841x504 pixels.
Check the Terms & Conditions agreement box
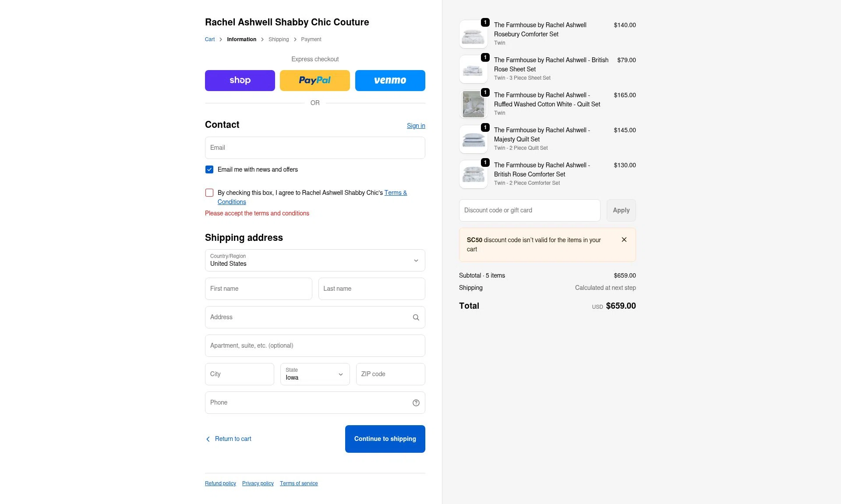pyautogui.click(x=209, y=193)
